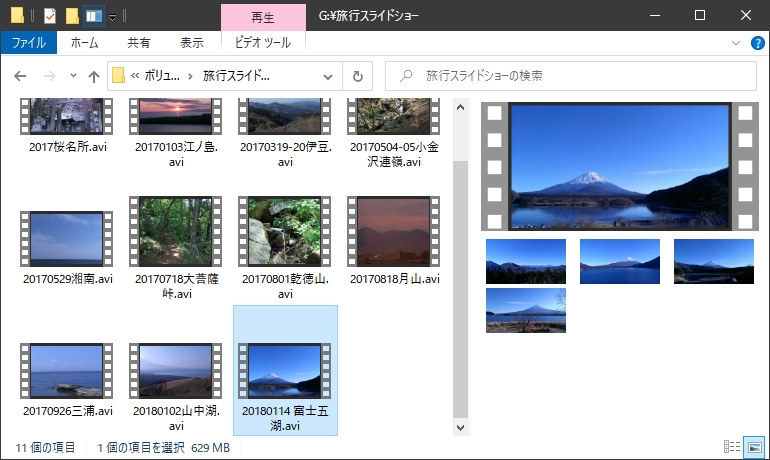Click the New folder quick access icon
The height and width of the screenshot is (460, 770).
[72, 16]
